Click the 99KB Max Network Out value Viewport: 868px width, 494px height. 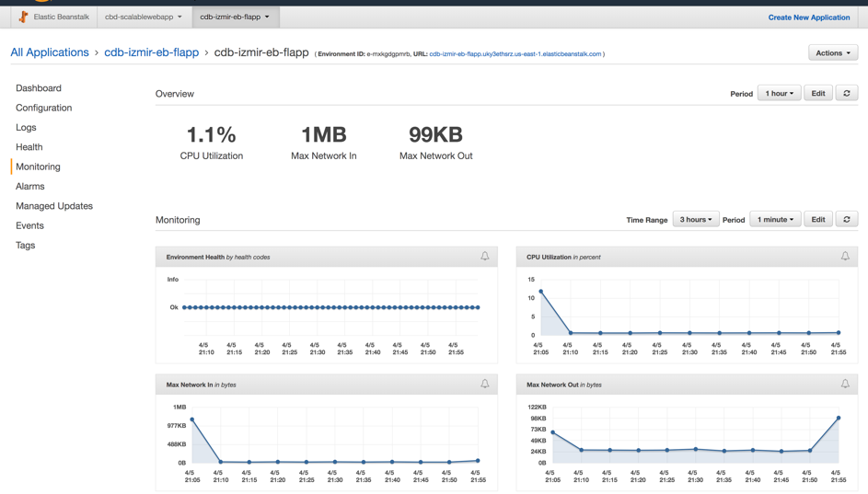tap(435, 134)
